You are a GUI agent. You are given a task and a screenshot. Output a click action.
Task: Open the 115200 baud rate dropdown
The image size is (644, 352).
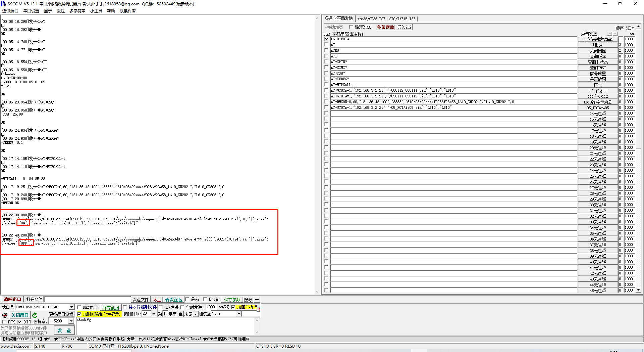71,321
